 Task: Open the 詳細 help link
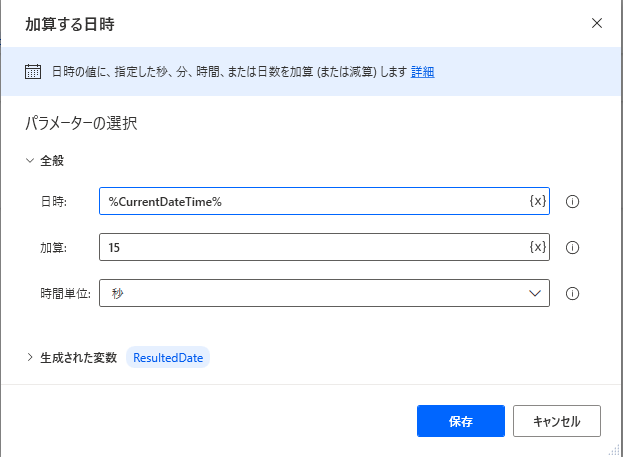pos(422,72)
